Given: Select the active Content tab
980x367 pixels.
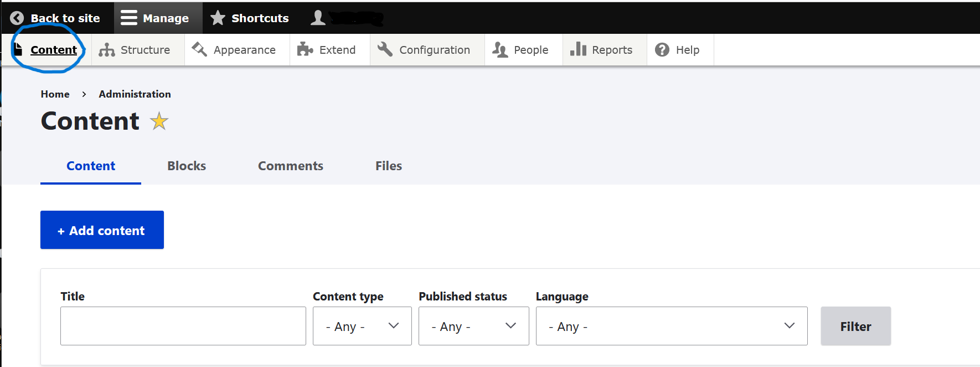Looking at the screenshot, I should [91, 166].
